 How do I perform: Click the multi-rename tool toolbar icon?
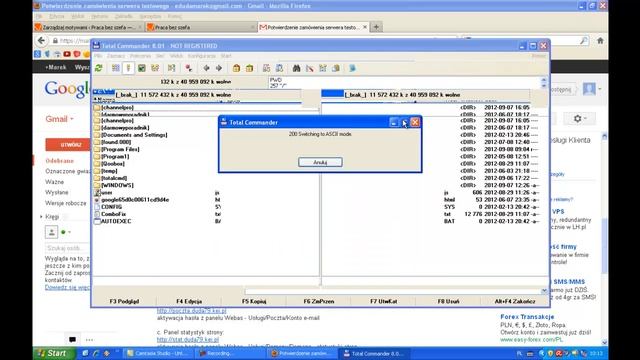pos(310,68)
